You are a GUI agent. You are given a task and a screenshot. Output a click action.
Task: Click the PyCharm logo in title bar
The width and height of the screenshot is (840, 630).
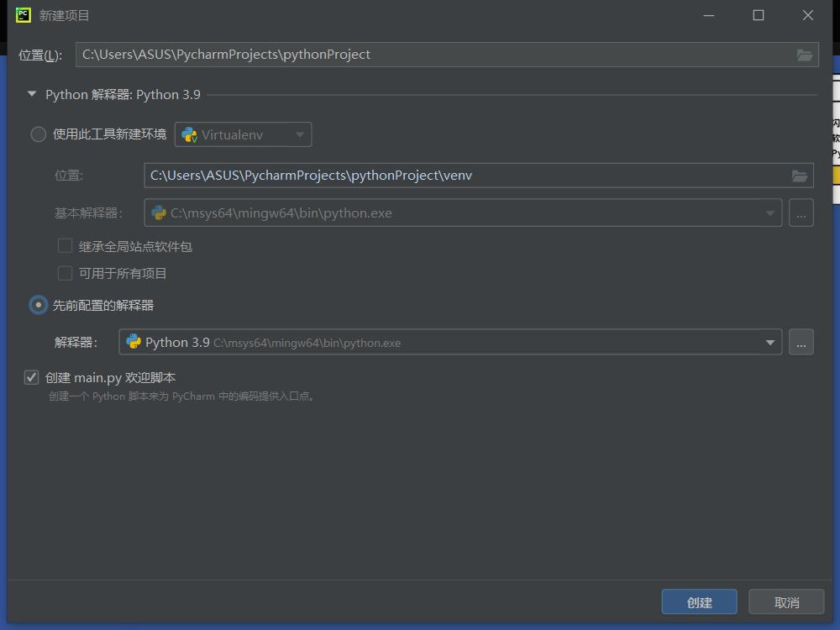point(23,15)
